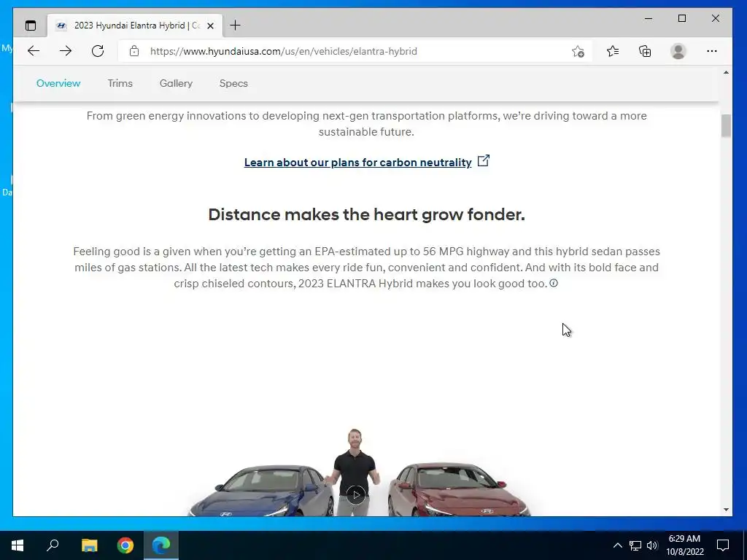The image size is (747, 560).
Task: Open a new tab with the plus button
Action: coord(235,26)
